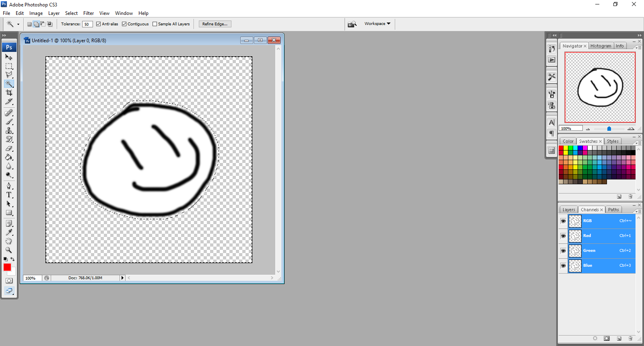Screen dimensions: 644x346
Task: Click the Refine Edge button
Action: click(215, 24)
